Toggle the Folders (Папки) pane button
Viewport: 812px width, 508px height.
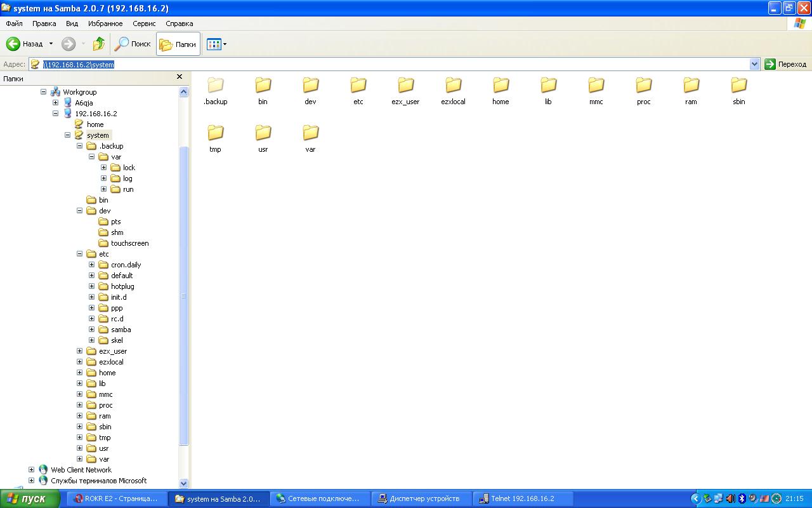[x=178, y=44]
